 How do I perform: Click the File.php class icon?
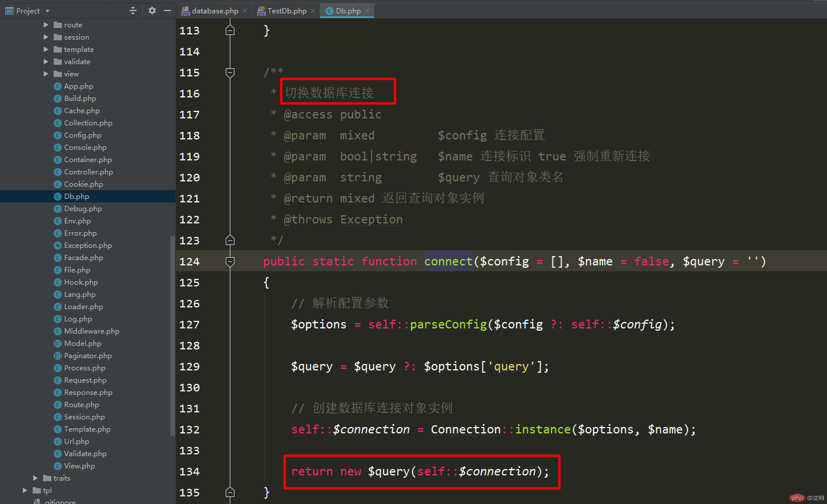coord(58,270)
